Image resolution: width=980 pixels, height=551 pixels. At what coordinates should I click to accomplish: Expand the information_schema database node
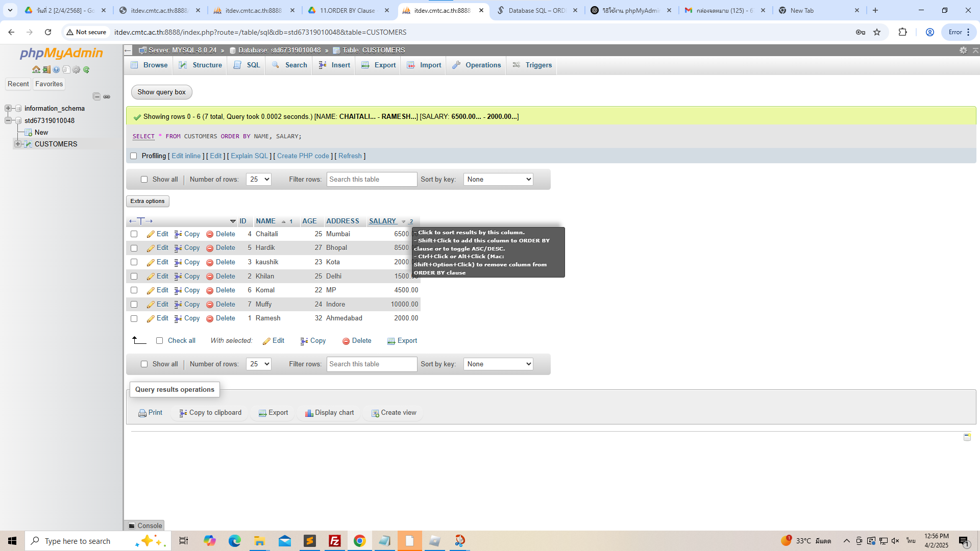pyautogui.click(x=8, y=108)
